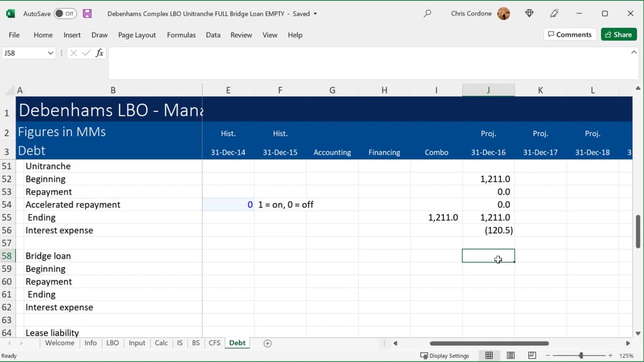This screenshot has height=362, width=644.
Task: Click the Microsoft 365 diamond icon
Action: coord(529,13)
